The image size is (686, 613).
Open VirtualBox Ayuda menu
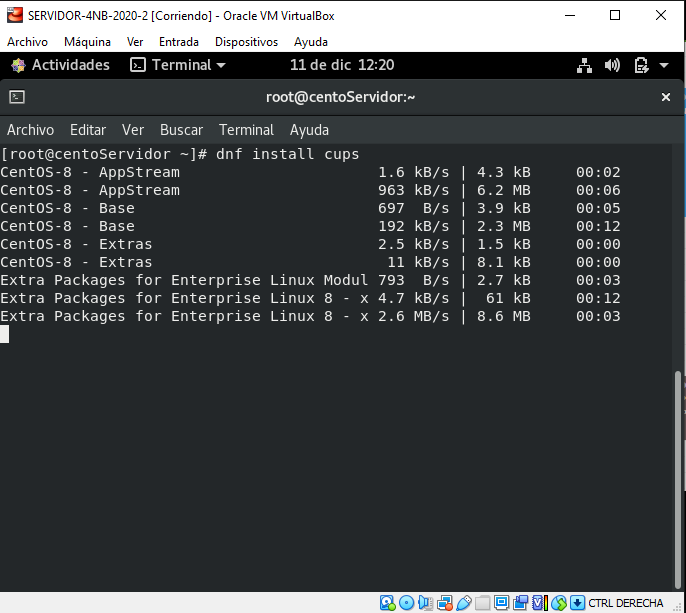311,42
